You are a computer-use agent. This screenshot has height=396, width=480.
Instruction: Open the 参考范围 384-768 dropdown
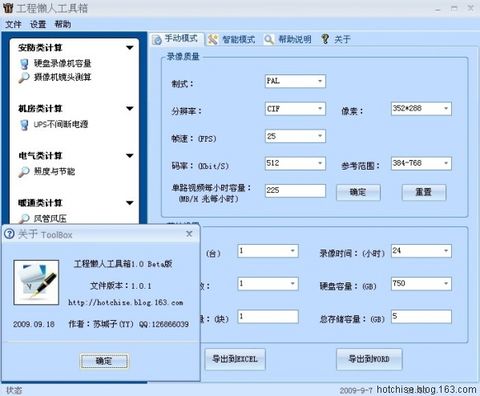[x=446, y=163]
